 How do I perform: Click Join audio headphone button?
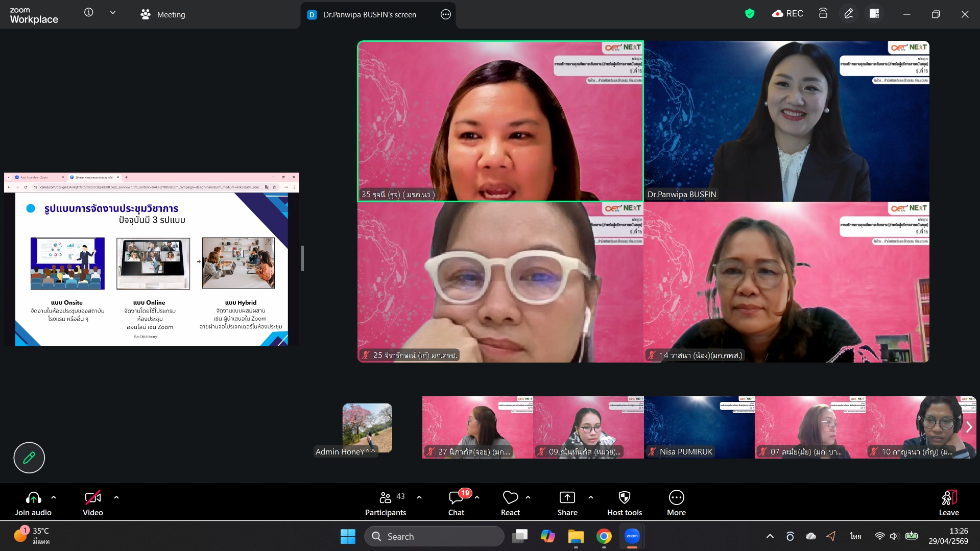point(33,503)
